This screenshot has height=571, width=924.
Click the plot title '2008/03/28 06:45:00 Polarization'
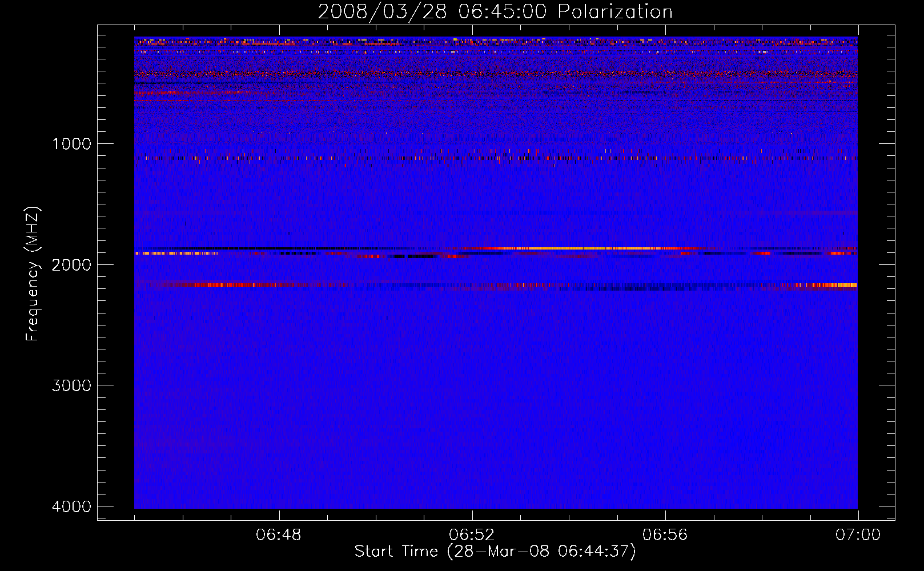coord(495,12)
